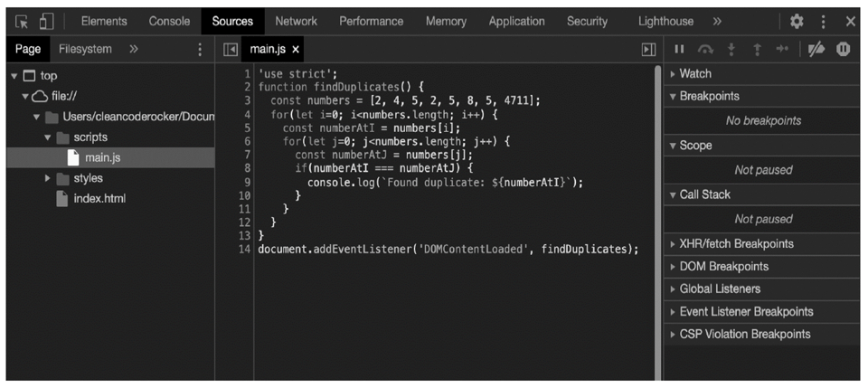
Task: Toggle pause on exceptions
Action: click(843, 49)
